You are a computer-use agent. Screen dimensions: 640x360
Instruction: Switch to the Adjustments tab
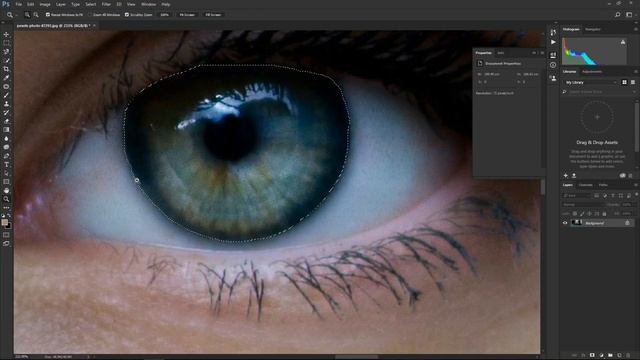click(592, 72)
